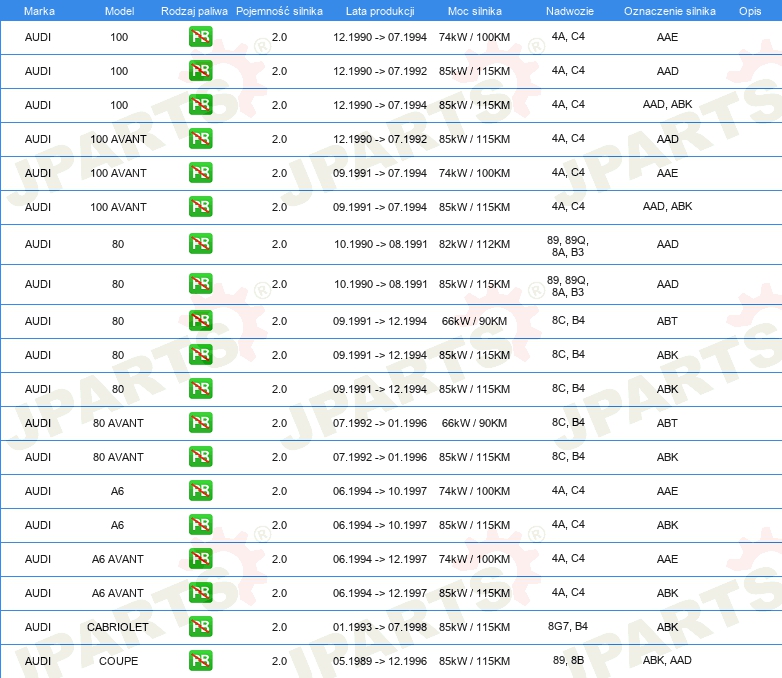
Task: Click the fuel icon in the Audi 80 66kW ABT row
Action: (200, 321)
